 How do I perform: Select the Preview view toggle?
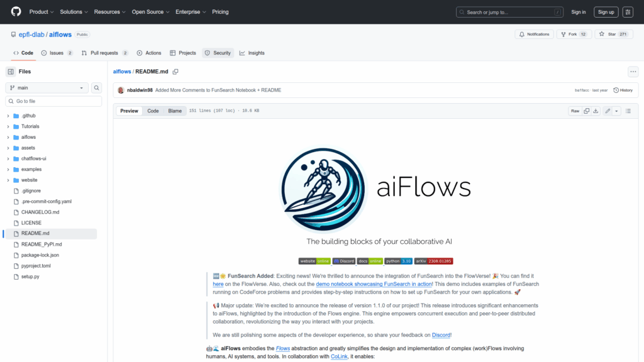[x=130, y=111]
